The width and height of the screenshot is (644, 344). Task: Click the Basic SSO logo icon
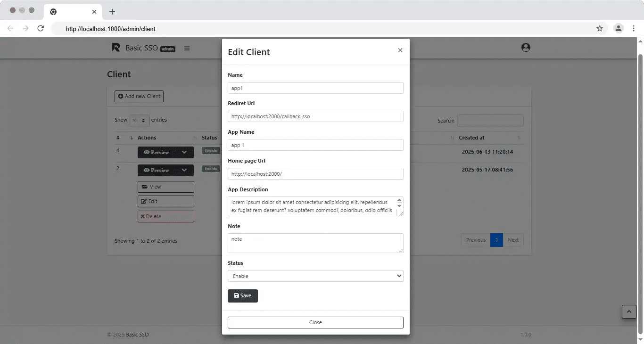116,47
